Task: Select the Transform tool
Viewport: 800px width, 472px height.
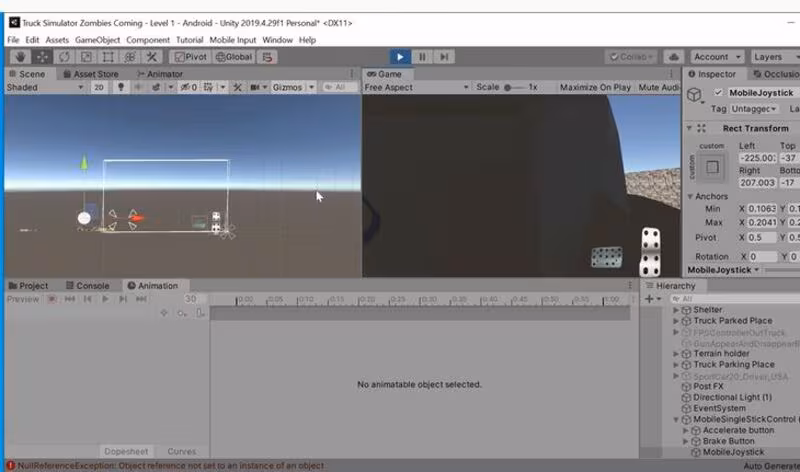Action: pyautogui.click(x=130, y=57)
